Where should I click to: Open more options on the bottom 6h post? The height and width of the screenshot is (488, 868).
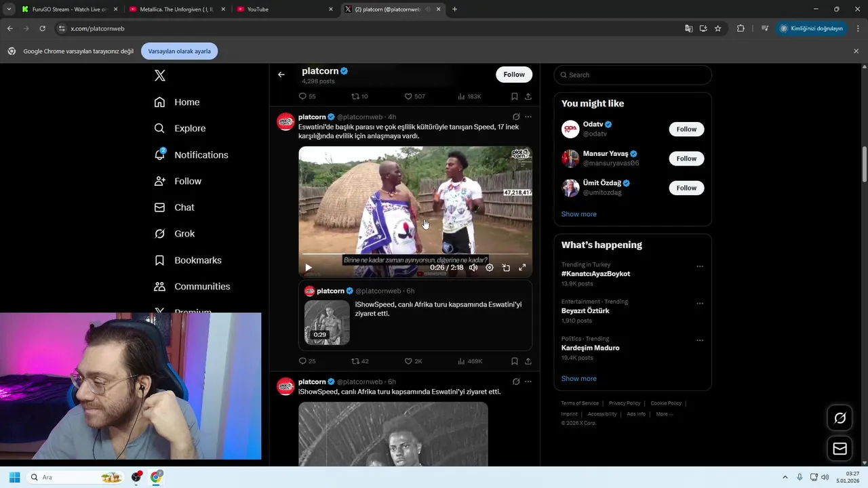click(x=528, y=382)
